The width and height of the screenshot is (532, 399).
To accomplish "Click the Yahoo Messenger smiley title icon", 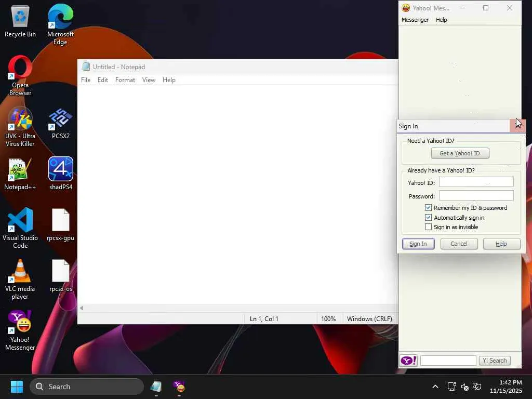I will (406, 8).
